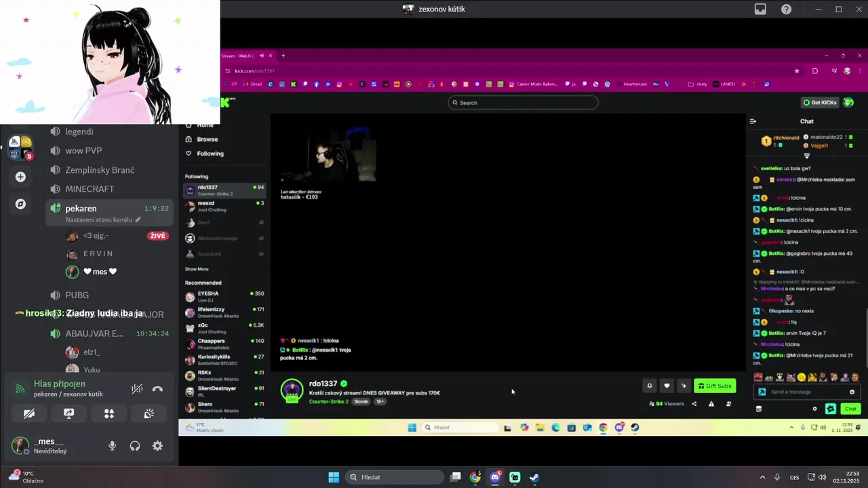
Task: Add a server with the plus icon
Action: pos(20,177)
